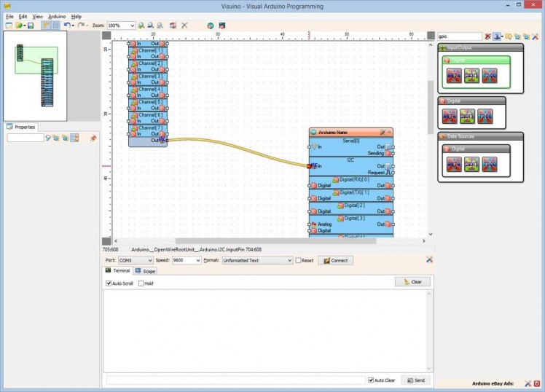The image size is (545, 392).
Task: Clear the component search filter icon
Action: (x=488, y=36)
